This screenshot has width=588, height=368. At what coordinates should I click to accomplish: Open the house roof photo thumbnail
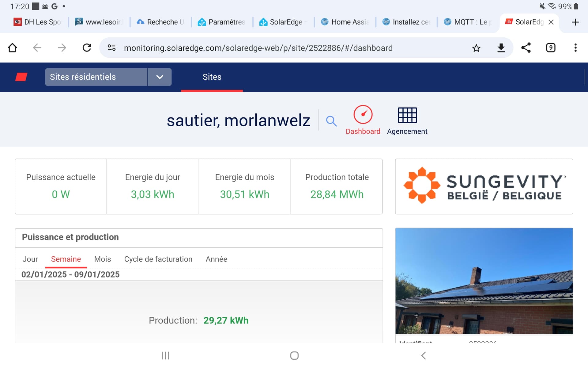pos(484,281)
